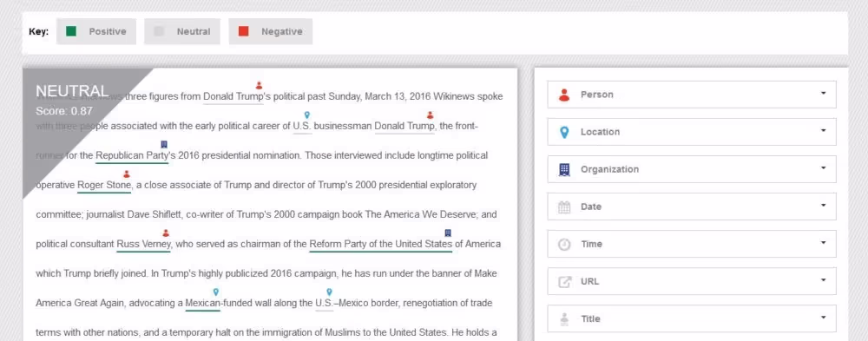868x341 pixels.
Task: Click the URL external link icon
Action: point(564,282)
